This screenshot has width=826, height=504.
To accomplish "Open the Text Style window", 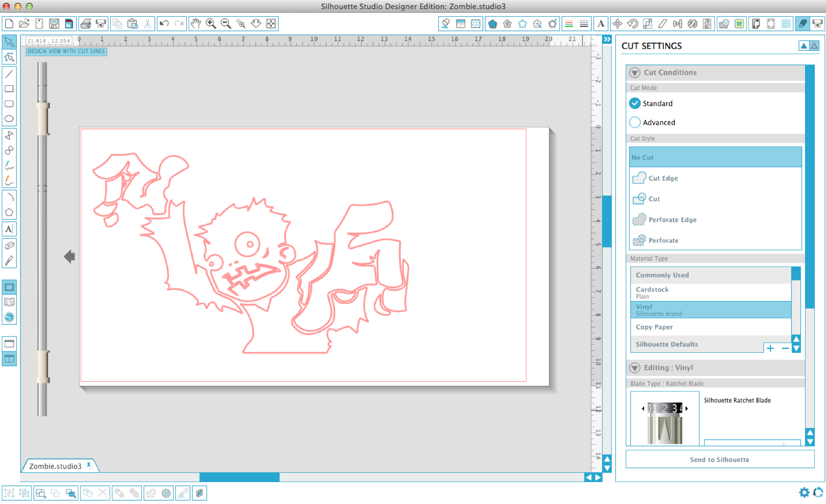I will coord(601,23).
